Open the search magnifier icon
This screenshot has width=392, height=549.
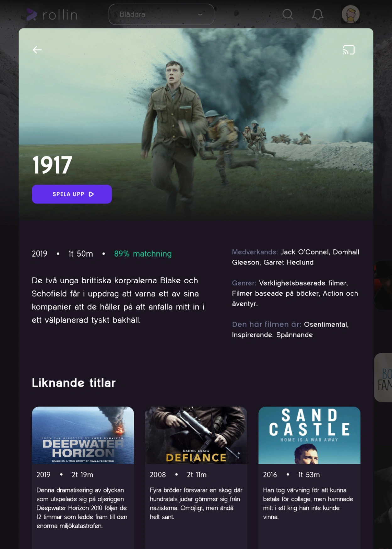tap(287, 14)
